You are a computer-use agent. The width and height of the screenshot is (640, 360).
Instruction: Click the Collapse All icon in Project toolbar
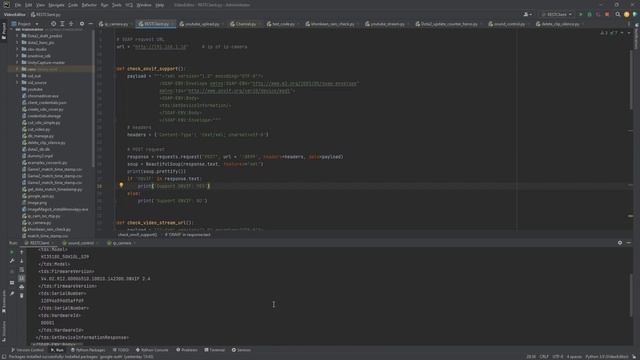[x=71, y=24]
